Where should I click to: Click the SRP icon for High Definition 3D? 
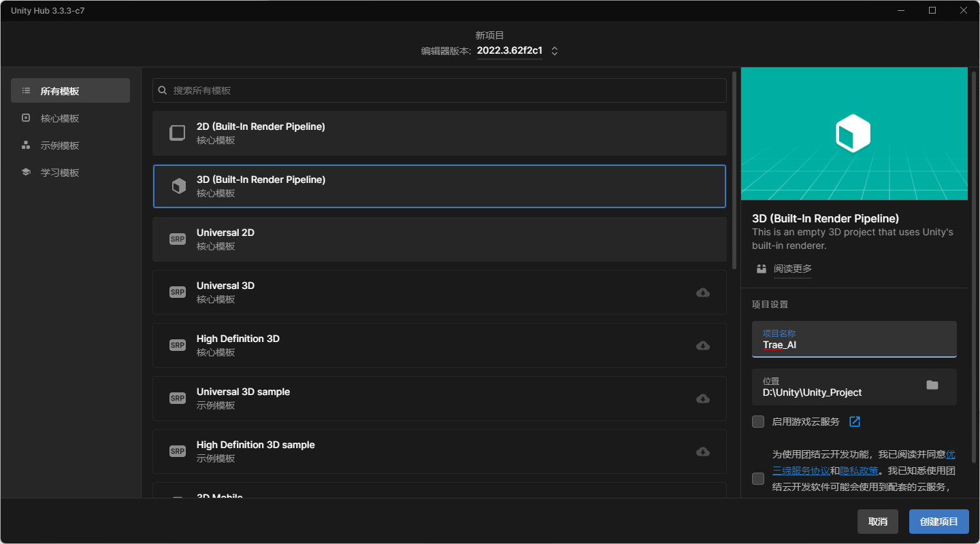pyautogui.click(x=178, y=345)
